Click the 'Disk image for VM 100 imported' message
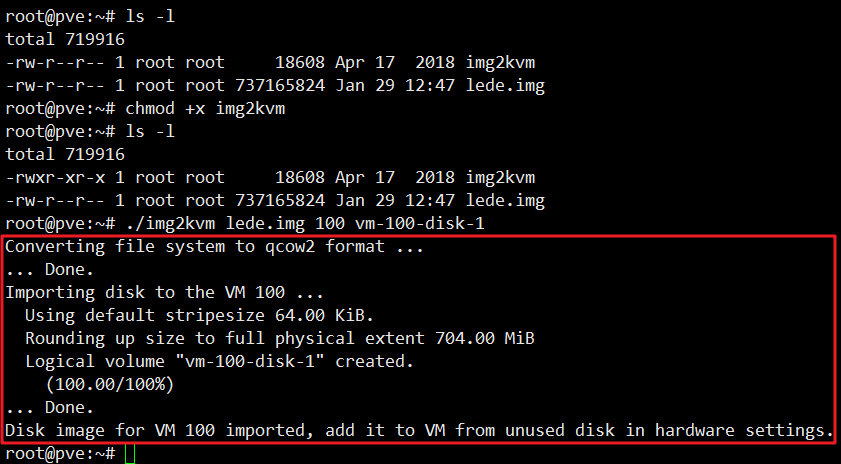 click(x=418, y=430)
